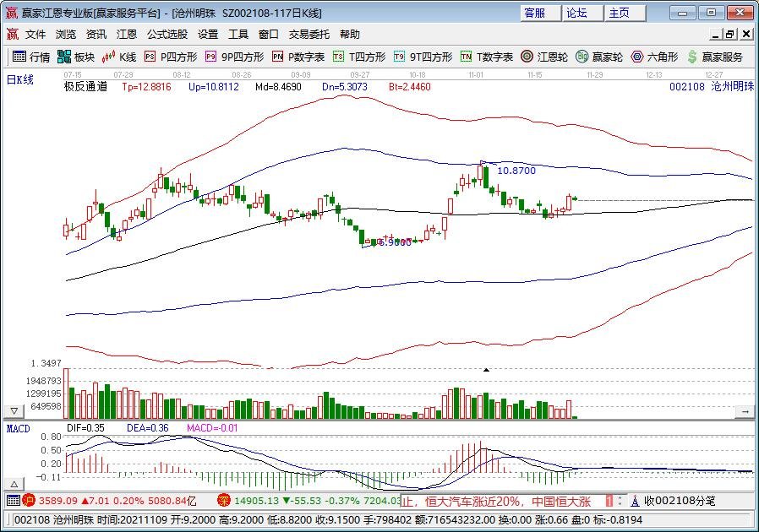Image resolution: width=759 pixels, height=532 pixels.
Task: Click the person icon beside 收002108分笔
Action: pos(635,501)
